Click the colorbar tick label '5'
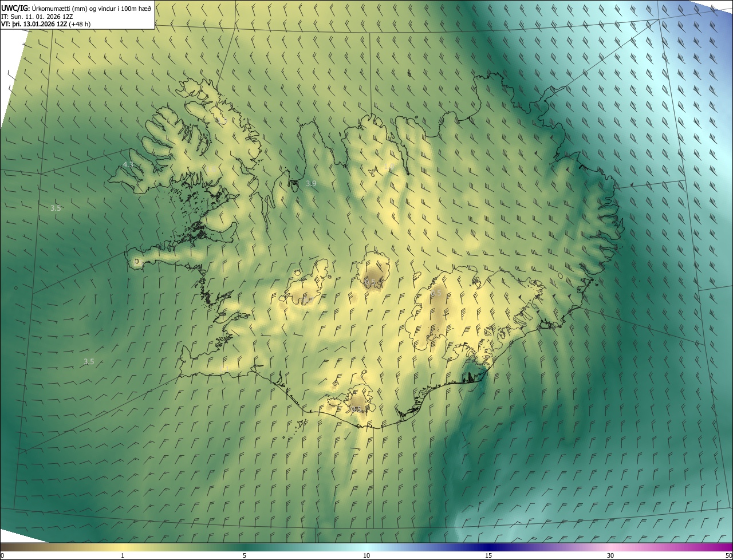 click(245, 555)
